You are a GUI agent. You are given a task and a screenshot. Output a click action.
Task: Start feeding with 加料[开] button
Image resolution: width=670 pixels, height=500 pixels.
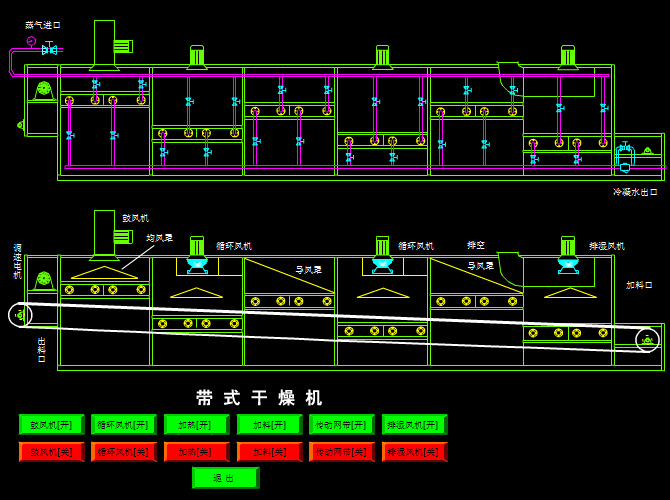[270, 425]
